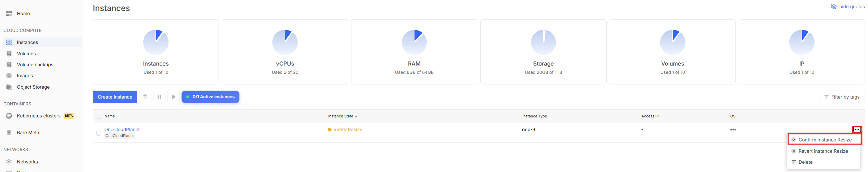The image size is (868, 172).
Task: Open the Images section
Action: [25, 76]
